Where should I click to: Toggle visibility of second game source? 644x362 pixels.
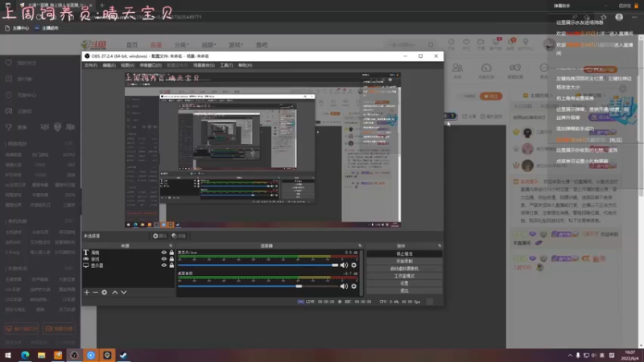click(x=164, y=259)
